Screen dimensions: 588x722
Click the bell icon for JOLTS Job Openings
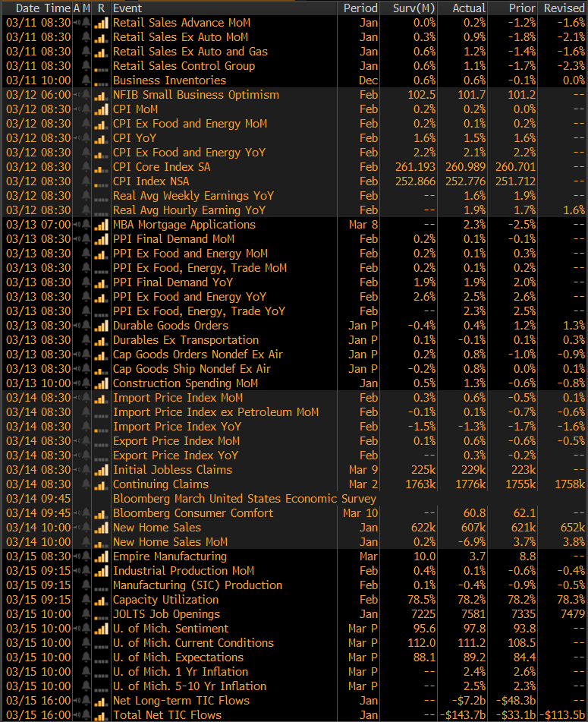[x=86, y=614]
